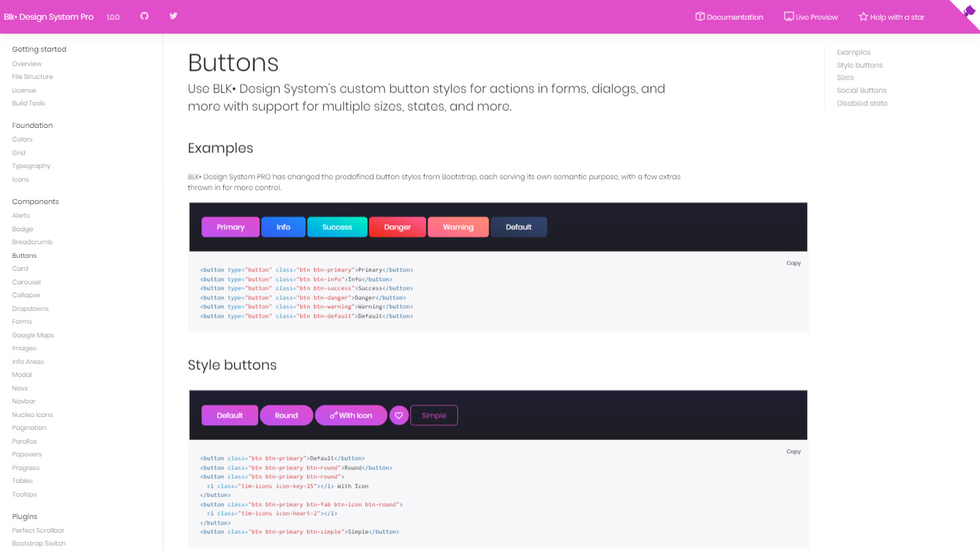Open Collapse component page
The image size is (980, 551).
pyautogui.click(x=26, y=295)
